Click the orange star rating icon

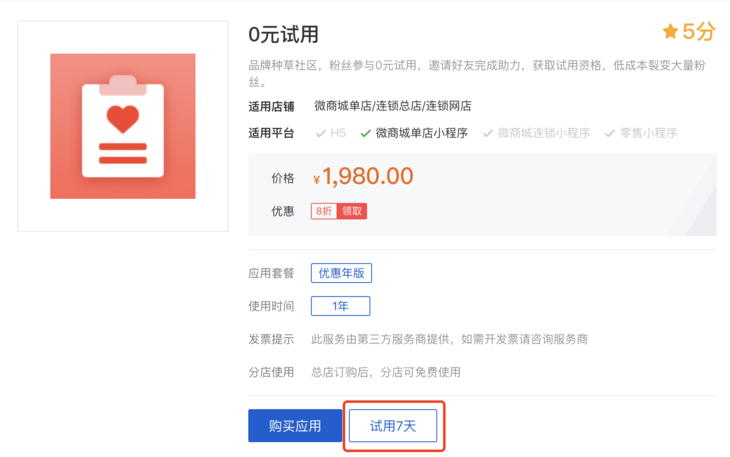pyautogui.click(x=670, y=32)
